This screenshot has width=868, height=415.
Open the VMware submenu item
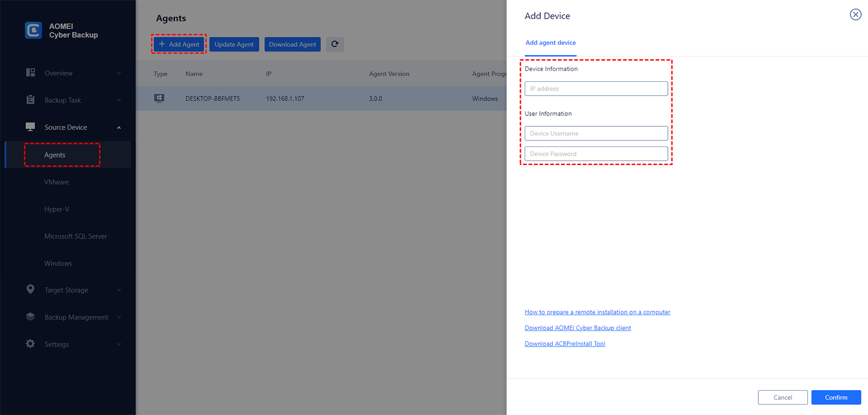coord(56,182)
